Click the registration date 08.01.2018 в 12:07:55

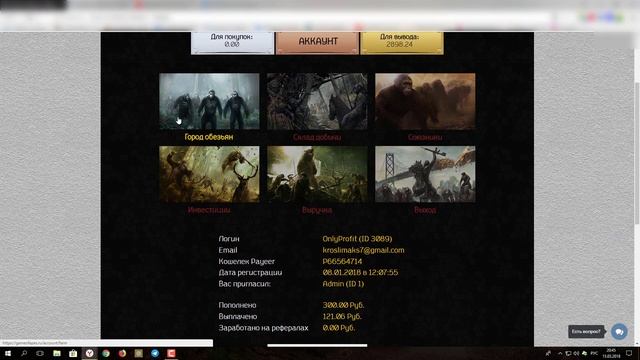pos(360,272)
